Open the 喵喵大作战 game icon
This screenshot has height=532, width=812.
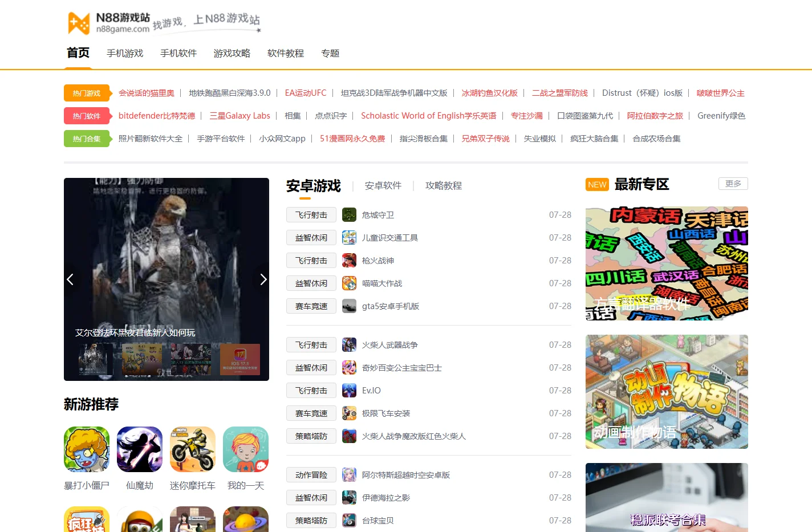[349, 283]
